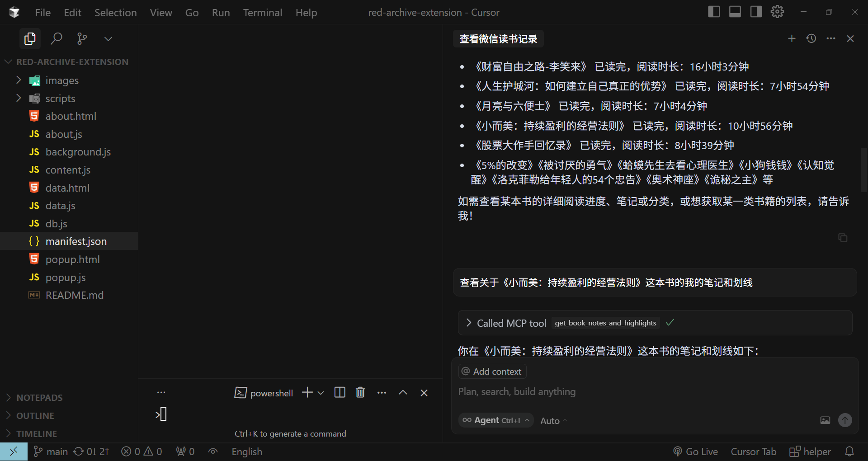This screenshot has height=461, width=868.
Task: Open the Go menu
Action: [192, 13]
